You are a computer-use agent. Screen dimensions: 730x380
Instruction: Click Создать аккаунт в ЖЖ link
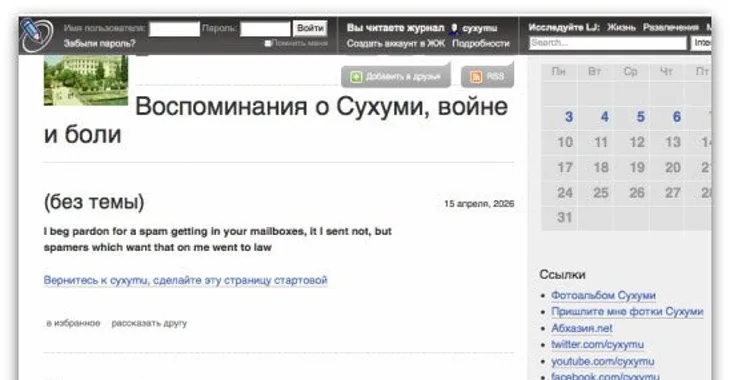click(x=396, y=43)
